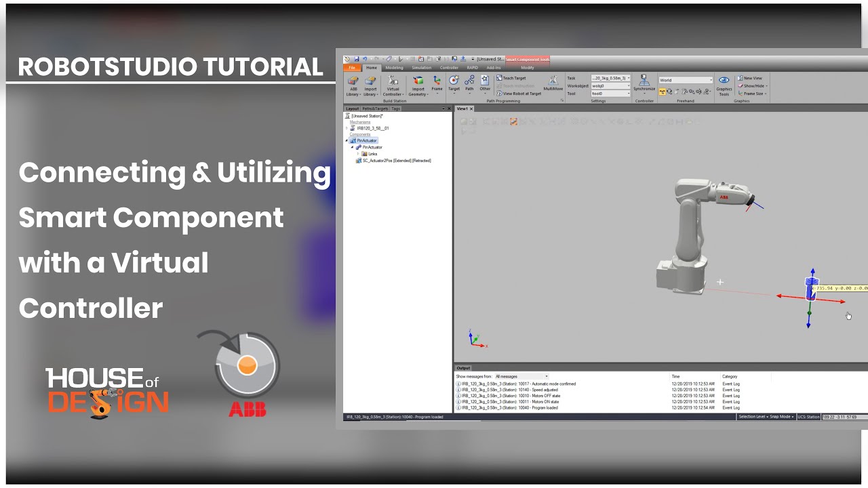Open the Show/Hide menu
This screenshot has height=488, width=868.
[753, 86]
